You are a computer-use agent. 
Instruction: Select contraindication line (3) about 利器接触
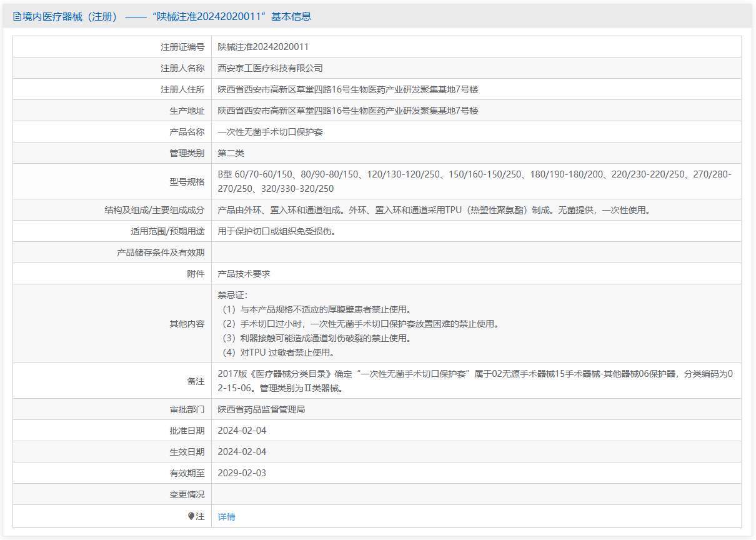tap(316, 338)
